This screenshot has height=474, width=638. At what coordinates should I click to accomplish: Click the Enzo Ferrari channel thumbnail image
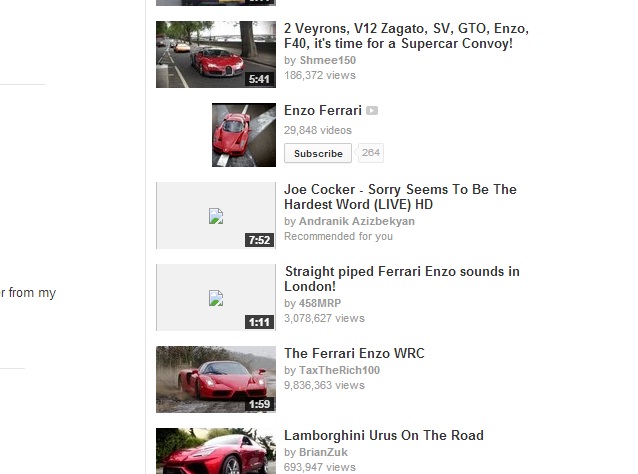pyautogui.click(x=244, y=135)
